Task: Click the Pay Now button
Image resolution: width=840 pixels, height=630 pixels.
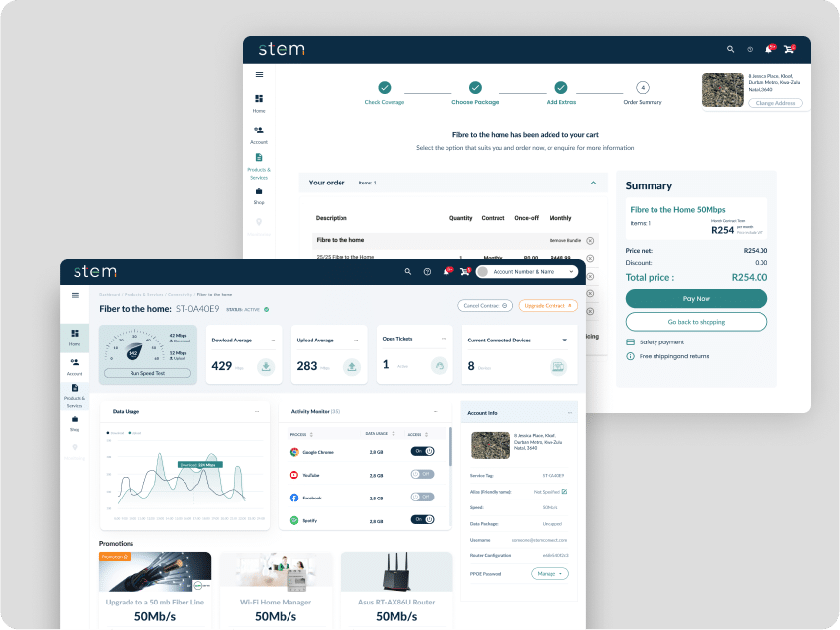Action: click(x=696, y=298)
